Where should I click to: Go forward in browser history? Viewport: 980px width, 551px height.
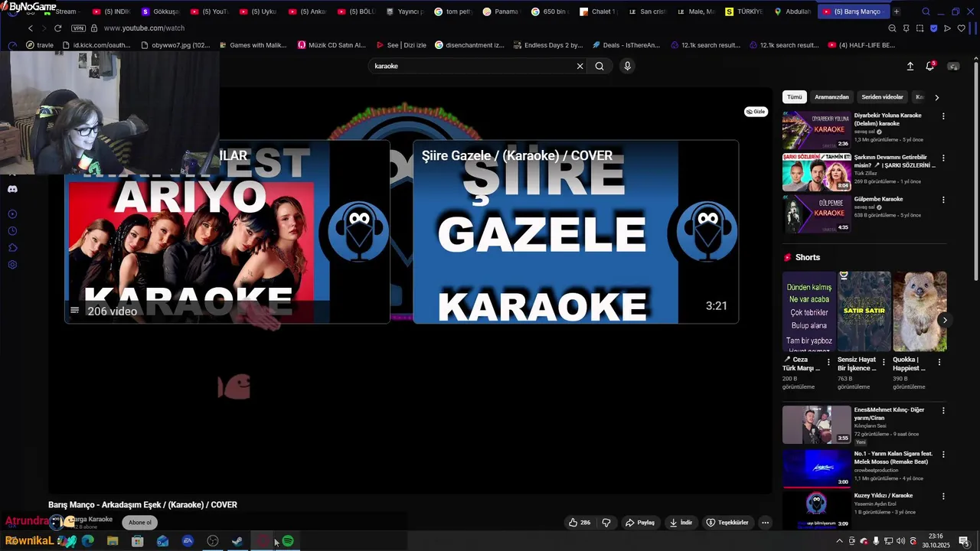click(x=44, y=28)
